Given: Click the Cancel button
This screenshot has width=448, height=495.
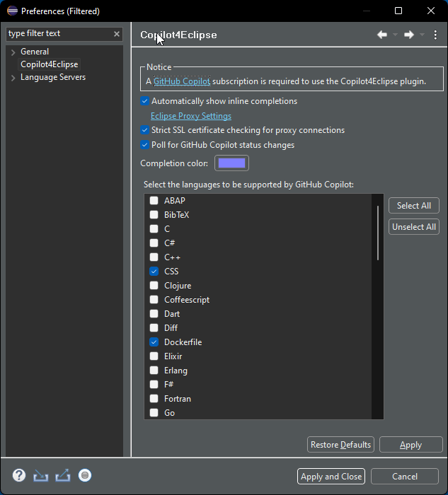Looking at the screenshot, I should click(x=405, y=476).
